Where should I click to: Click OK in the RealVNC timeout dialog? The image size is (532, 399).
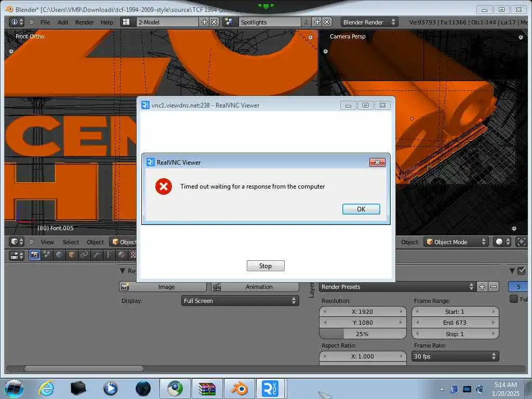click(x=361, y=209)
